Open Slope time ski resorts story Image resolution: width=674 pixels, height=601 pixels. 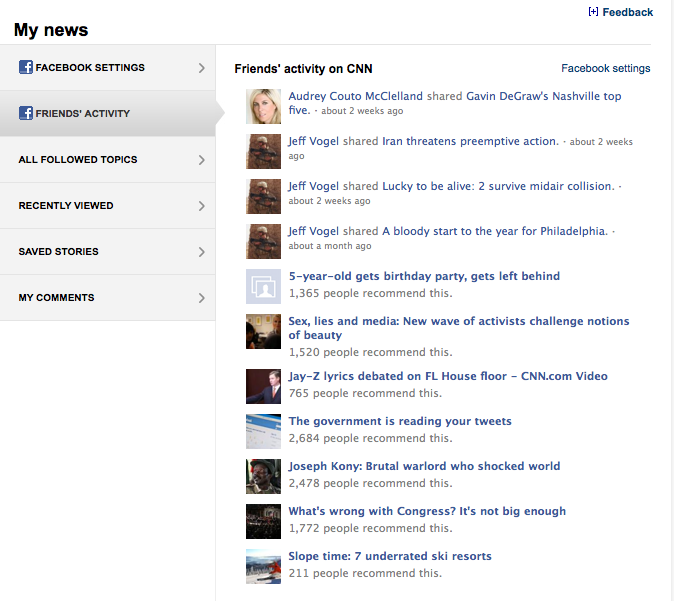pyautogui.click(x=390, y=556)
